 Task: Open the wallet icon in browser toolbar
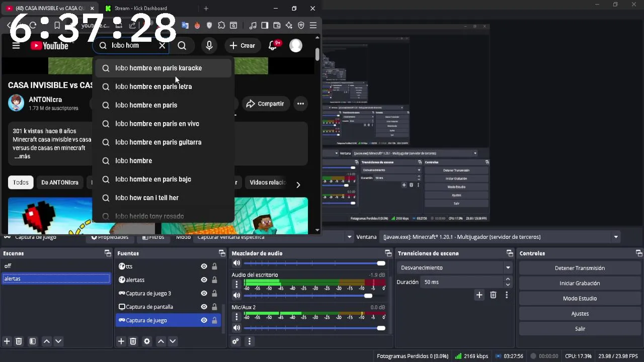click(x=277, y=25)
